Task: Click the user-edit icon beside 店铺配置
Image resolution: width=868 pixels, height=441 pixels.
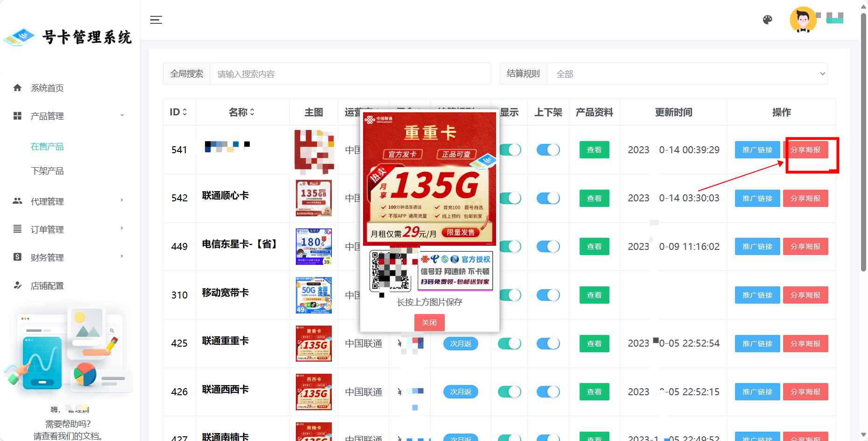Action: 18,285
